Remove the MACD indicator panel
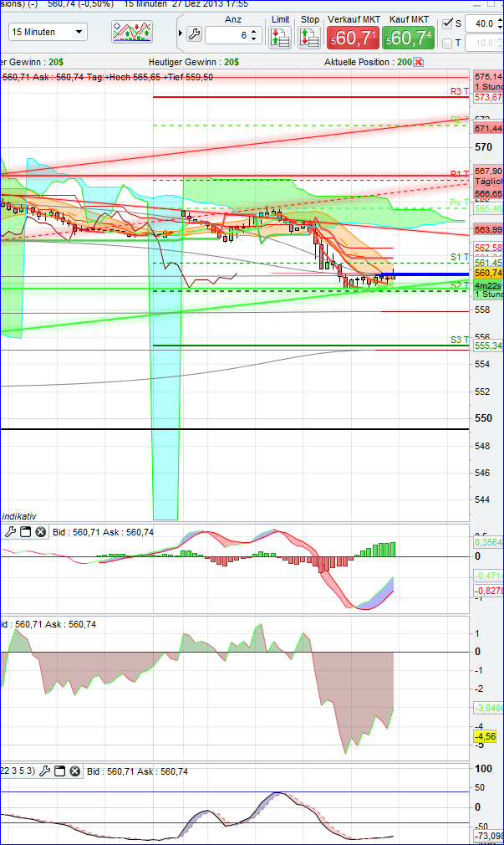 tap(40, 532)
